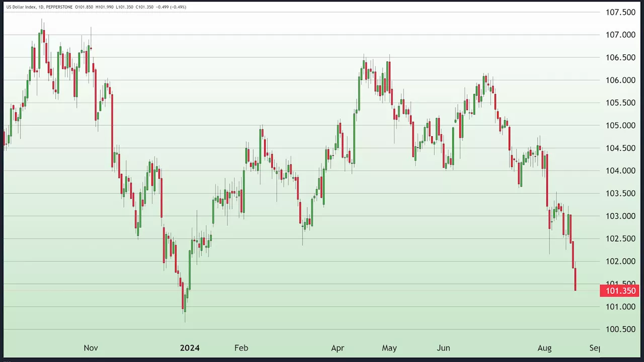
Task: Click the 104.500 price axis label
Action: pos(620,148)
